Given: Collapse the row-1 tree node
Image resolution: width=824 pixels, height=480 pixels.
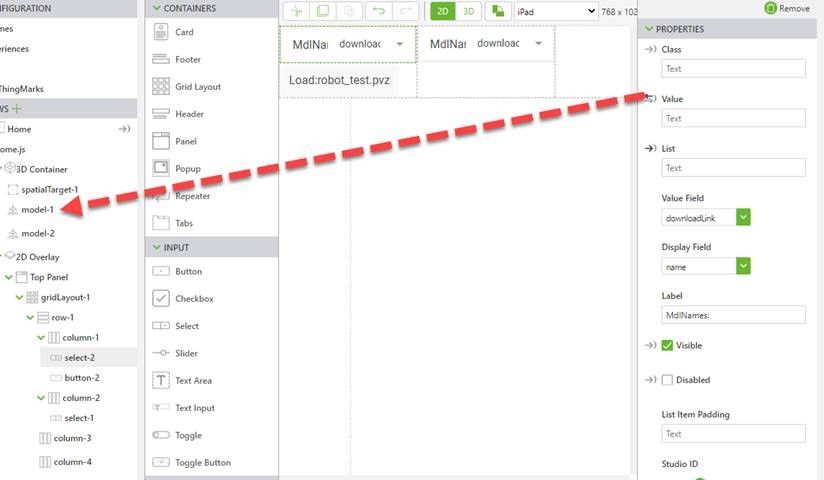Looking at the screenshot, I should [x=30, y=318].
